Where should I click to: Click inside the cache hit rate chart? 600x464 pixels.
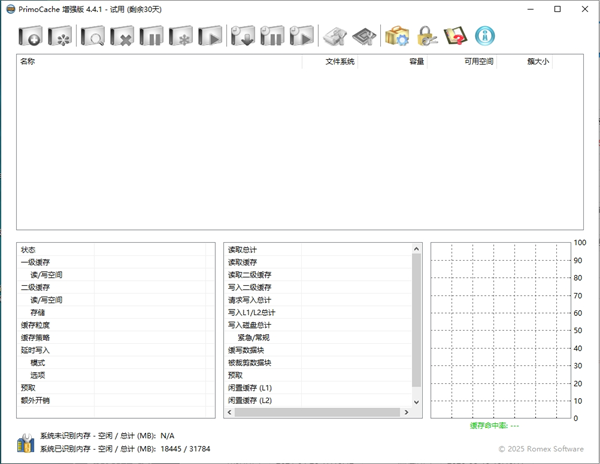point(501,330)
